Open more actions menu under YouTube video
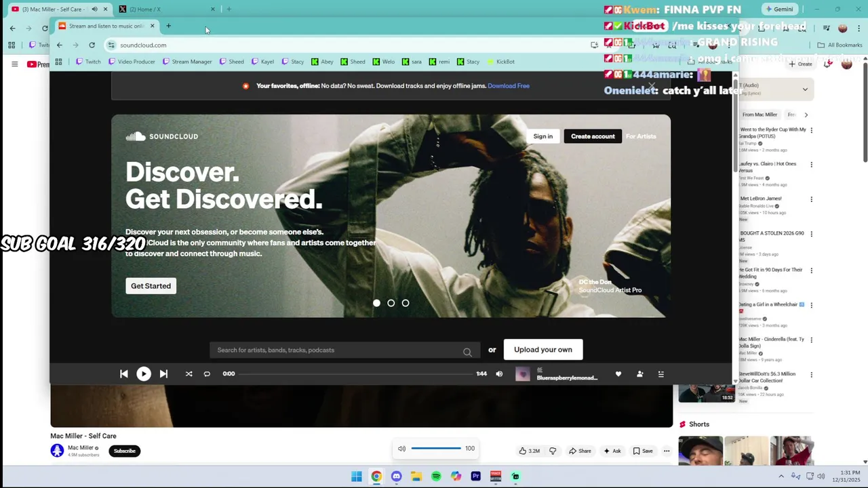 667,451
